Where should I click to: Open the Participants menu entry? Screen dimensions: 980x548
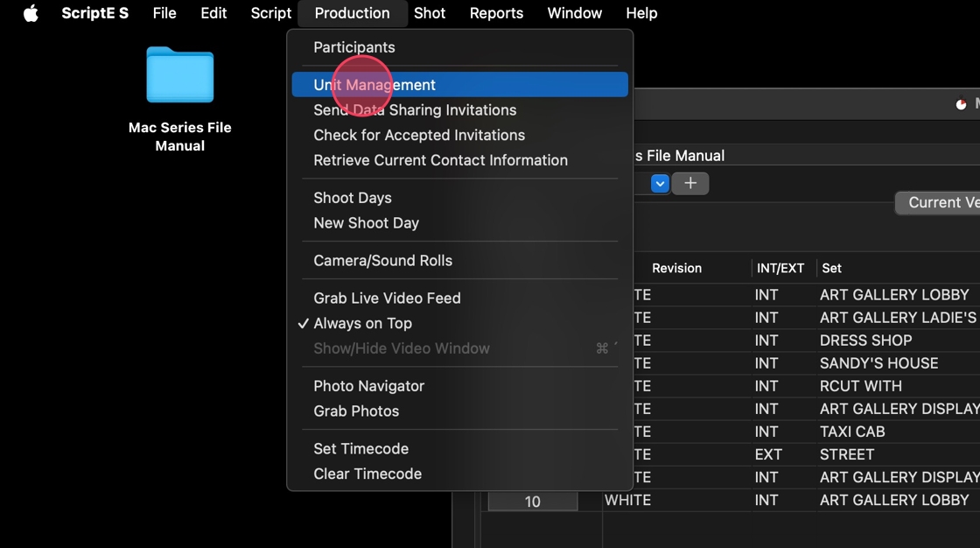(x=353, y=47)
